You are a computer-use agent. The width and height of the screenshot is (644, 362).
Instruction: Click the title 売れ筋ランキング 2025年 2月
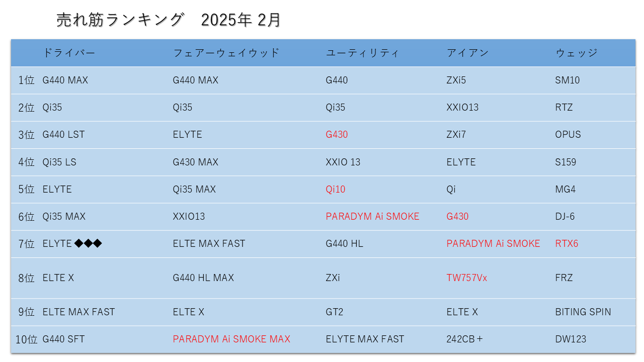[168, 20]
